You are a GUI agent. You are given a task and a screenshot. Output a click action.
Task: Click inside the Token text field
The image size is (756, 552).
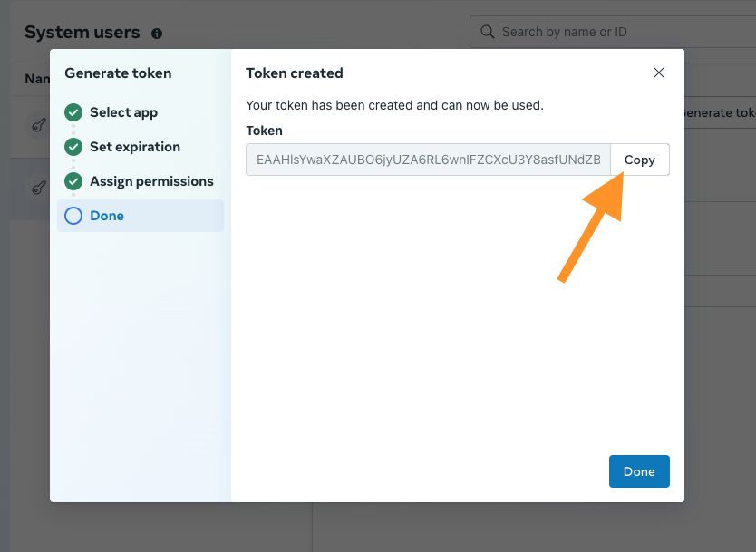point(428,160)
